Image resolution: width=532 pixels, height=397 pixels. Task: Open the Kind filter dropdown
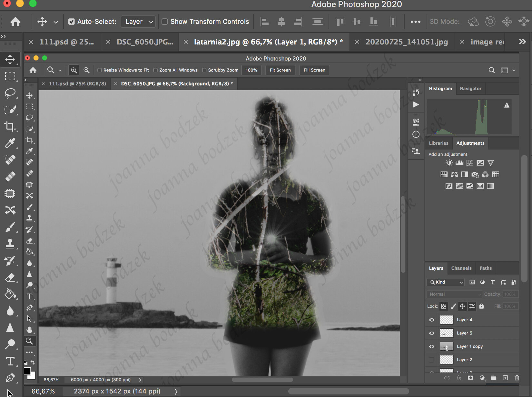pos(446,282)
